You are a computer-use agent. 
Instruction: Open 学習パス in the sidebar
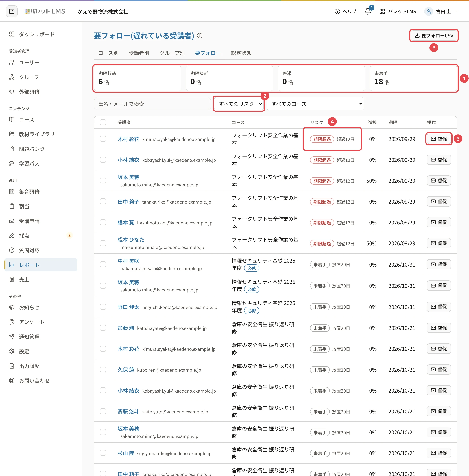coord(41,163)
